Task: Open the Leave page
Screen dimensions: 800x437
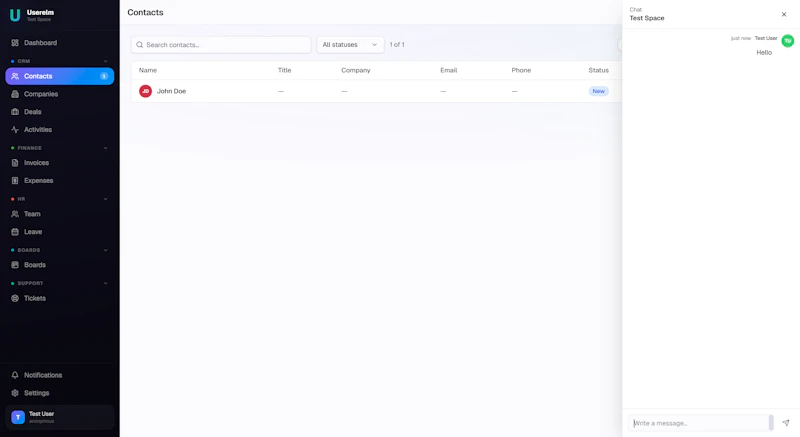Action: (x=59, y=232)
